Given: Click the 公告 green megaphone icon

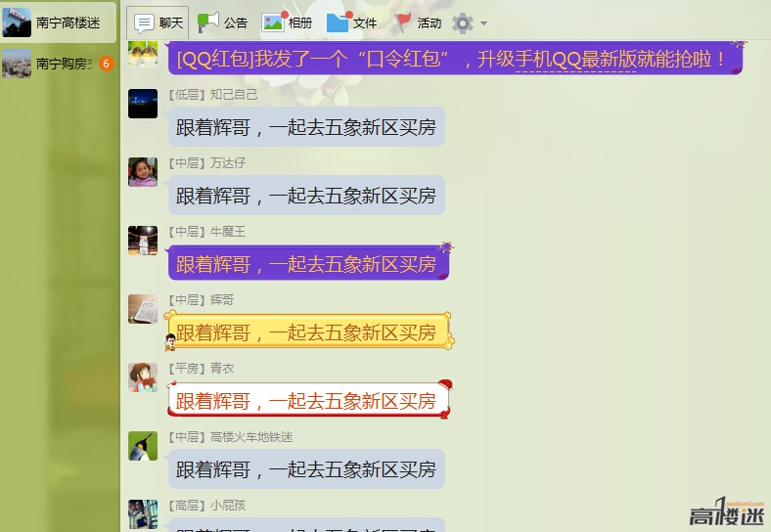Looking at the screenshot, I should click(x=208, y=22).
